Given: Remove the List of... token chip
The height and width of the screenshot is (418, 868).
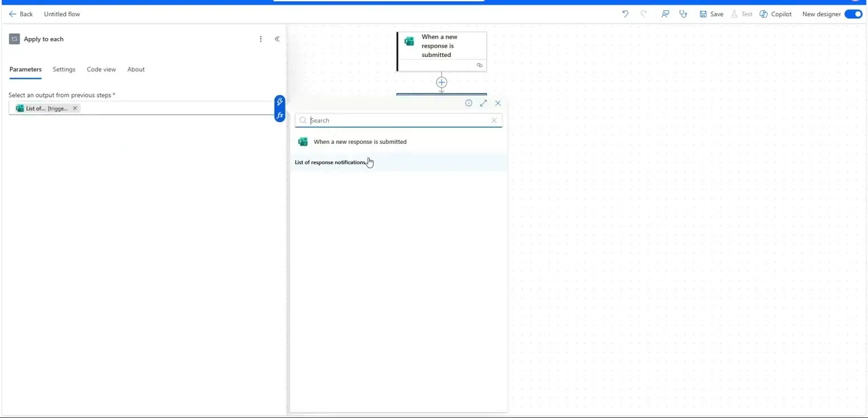Looking at the screenshot, I should 75,109.
